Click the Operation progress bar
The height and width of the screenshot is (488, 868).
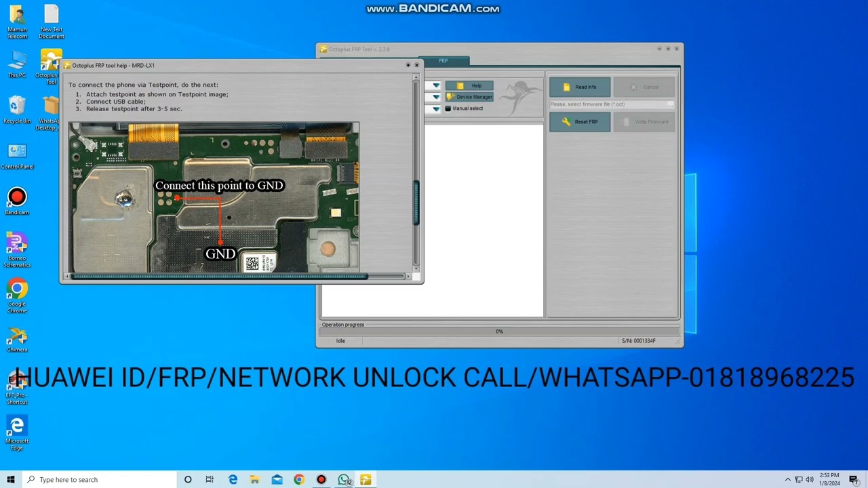pos(499,331)
